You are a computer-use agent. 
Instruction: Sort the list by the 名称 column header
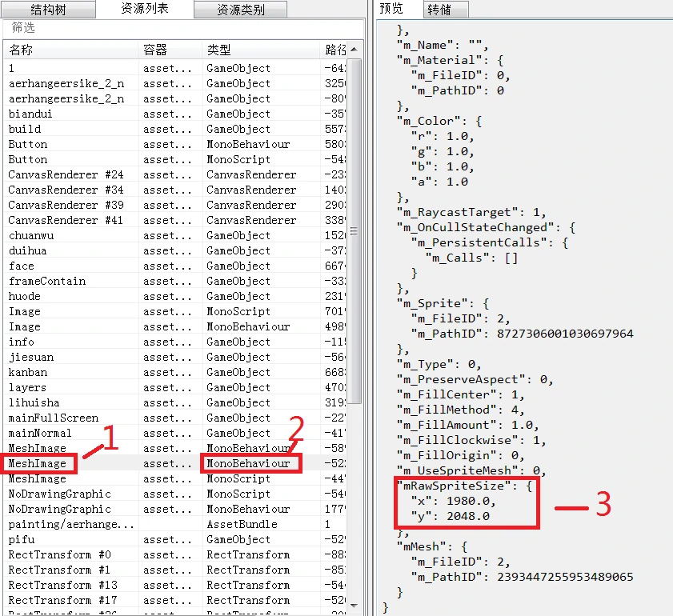(x=70, y=50)
